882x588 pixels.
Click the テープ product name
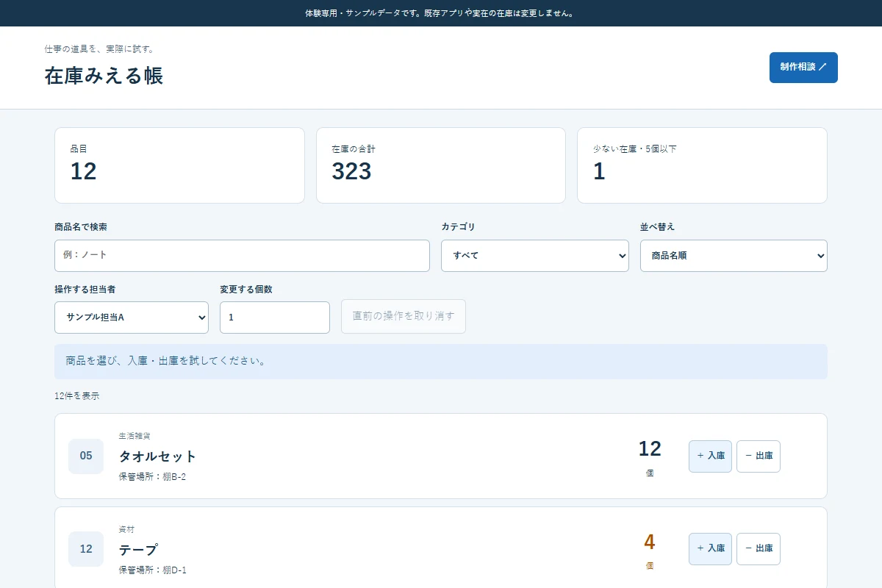[138, 550]
